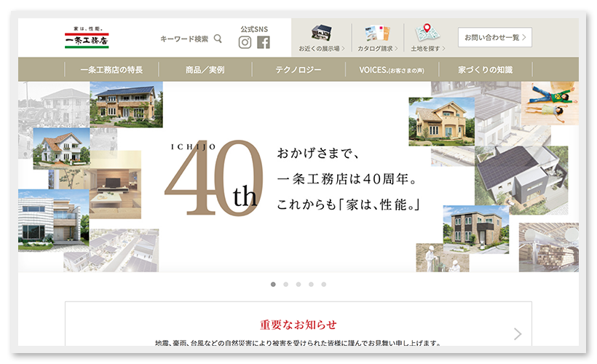Select 家づくりの知識 navigation item
The width and height of the screenshot is (597, 364).
click(x=485, y=70)
